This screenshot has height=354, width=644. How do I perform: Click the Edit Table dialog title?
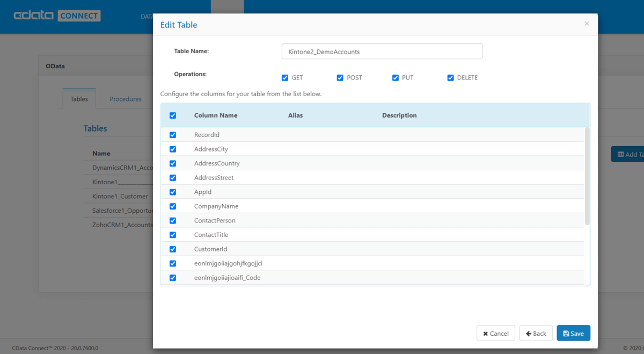(179, 25)
